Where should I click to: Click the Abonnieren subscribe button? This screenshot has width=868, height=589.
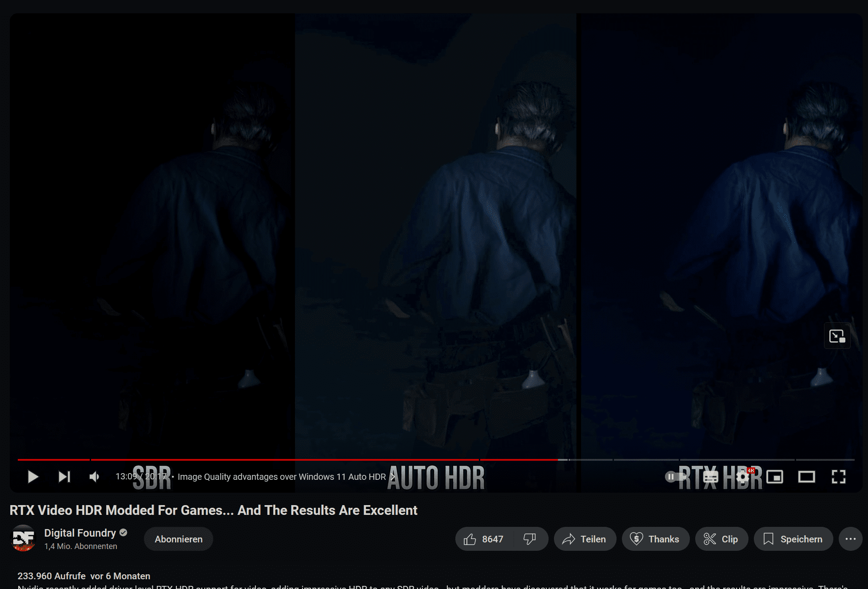tap(179, 539)
